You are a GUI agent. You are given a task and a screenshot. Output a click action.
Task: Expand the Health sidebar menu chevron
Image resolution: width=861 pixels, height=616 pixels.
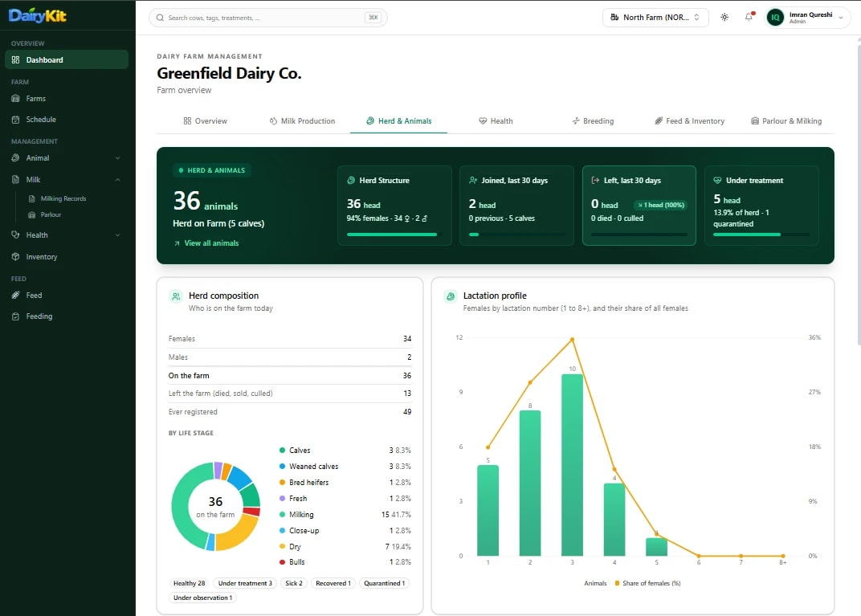tap(117, 235)
